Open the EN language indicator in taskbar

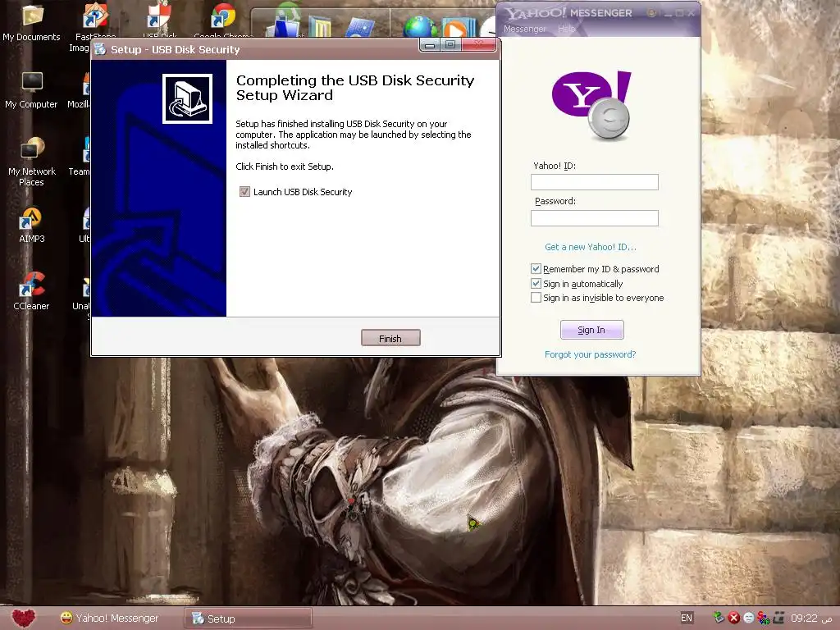[x=687, y=618]
